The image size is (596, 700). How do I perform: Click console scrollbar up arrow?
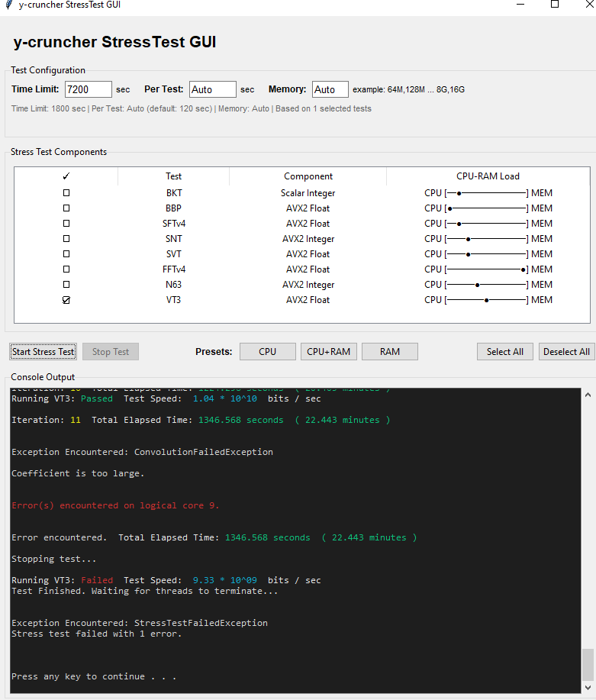point(588,395)
